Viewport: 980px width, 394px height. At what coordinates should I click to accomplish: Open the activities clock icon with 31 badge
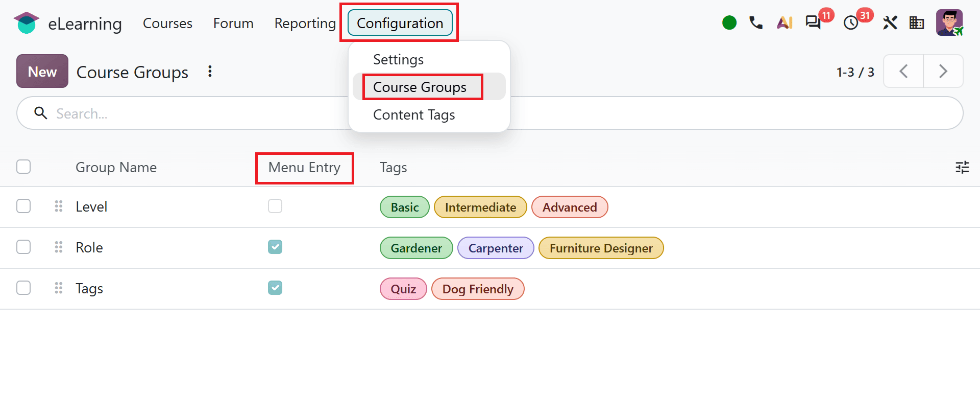point(851,23)
